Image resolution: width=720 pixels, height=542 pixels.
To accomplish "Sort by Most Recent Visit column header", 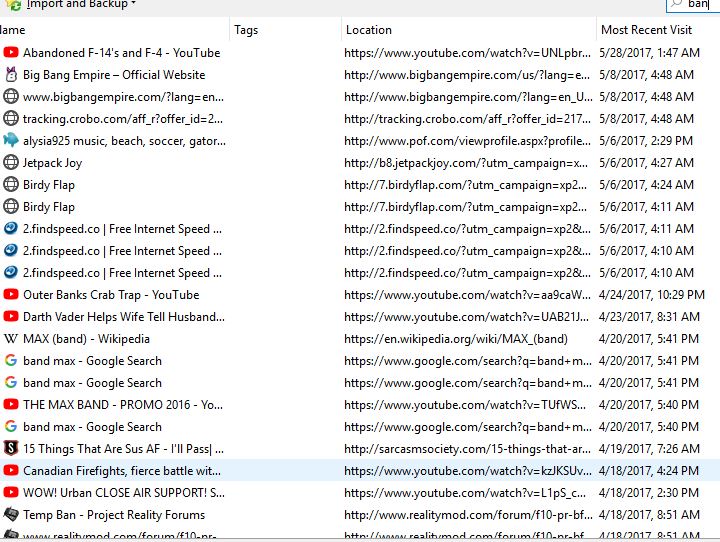I will (646, 30).
